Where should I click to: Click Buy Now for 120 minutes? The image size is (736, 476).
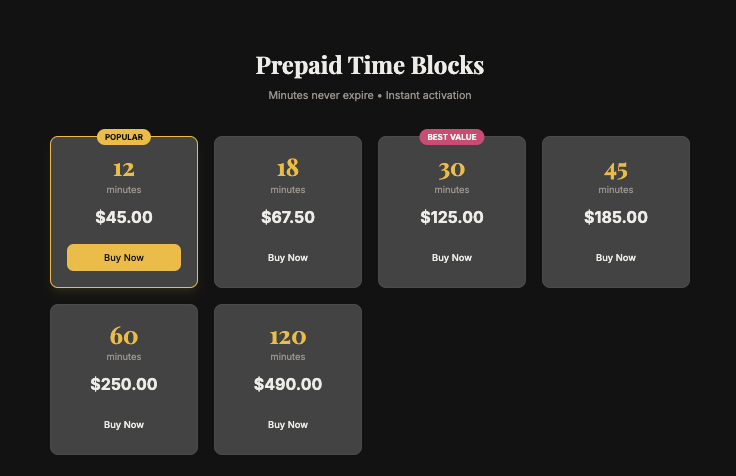click(288, 424)
